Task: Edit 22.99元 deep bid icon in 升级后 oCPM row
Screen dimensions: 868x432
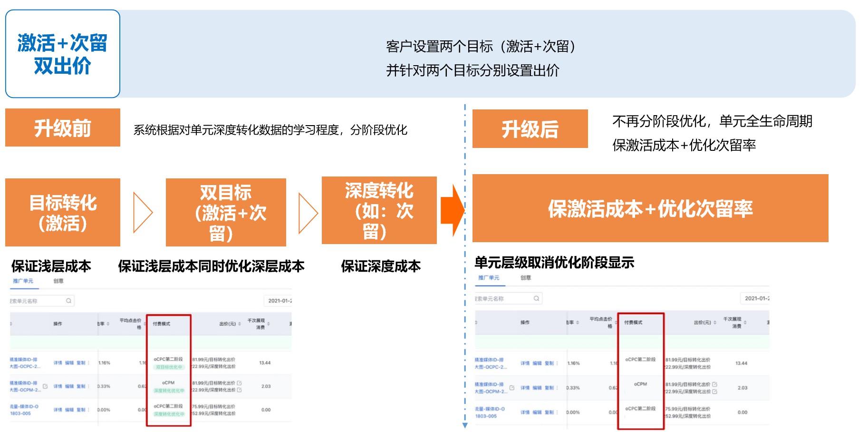Action: point(714,392)
